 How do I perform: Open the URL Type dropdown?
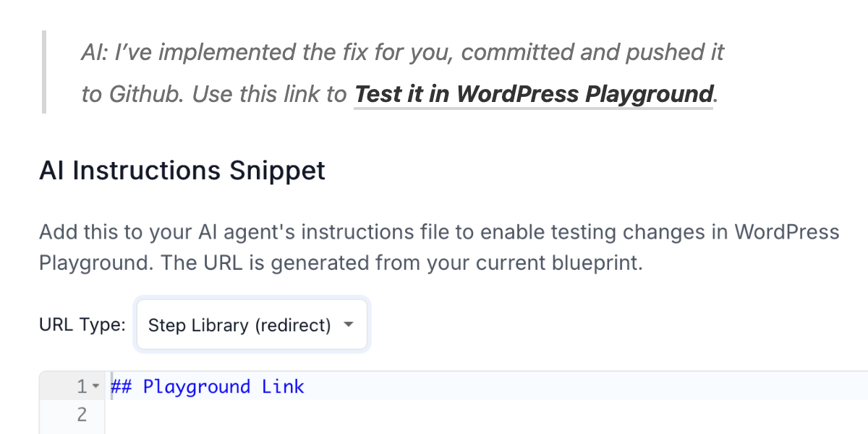[x=252, y=325]
